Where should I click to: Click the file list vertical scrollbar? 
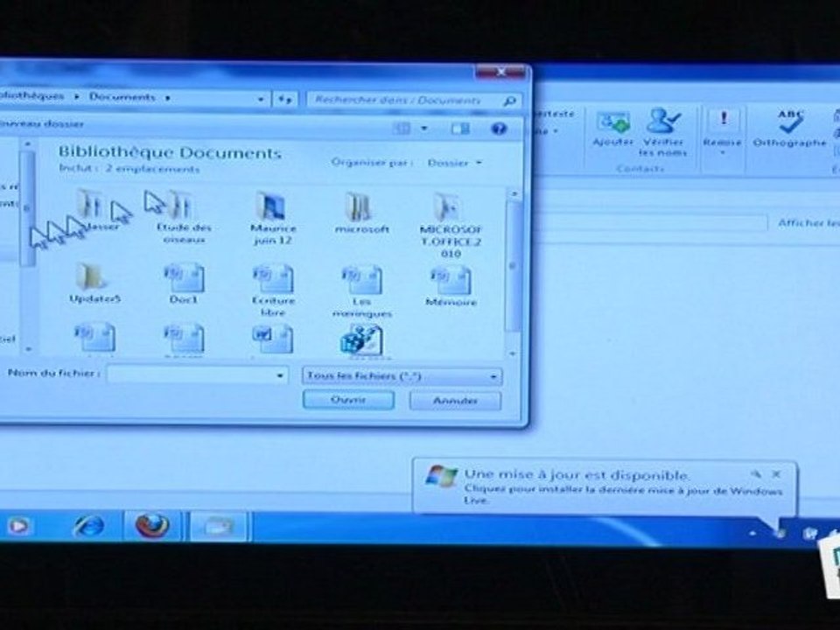(x=513, y=266)
